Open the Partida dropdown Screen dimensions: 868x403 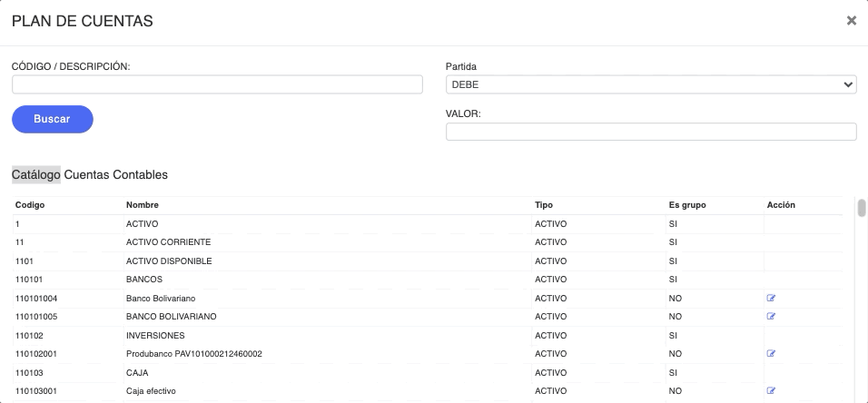(x=650, y=84)
